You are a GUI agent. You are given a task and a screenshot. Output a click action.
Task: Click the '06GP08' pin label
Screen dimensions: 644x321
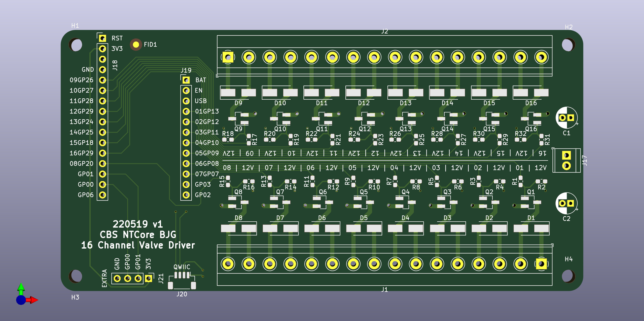tap(207, 164)
